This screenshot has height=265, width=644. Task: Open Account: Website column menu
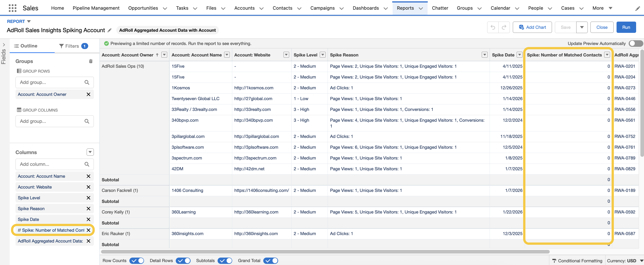[x=286, y=55]
